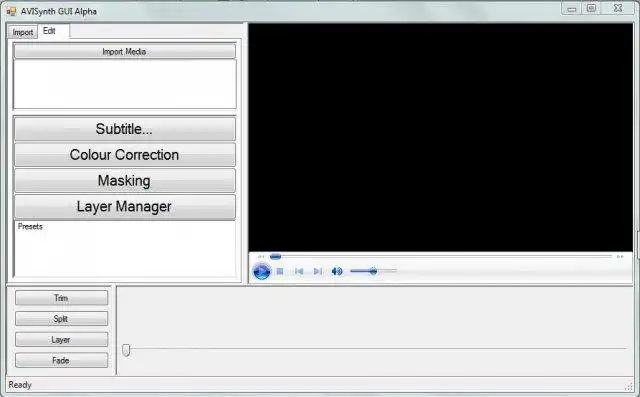Skip to the next track
This screenshot has width=640, height=397.
click(318, 271)
